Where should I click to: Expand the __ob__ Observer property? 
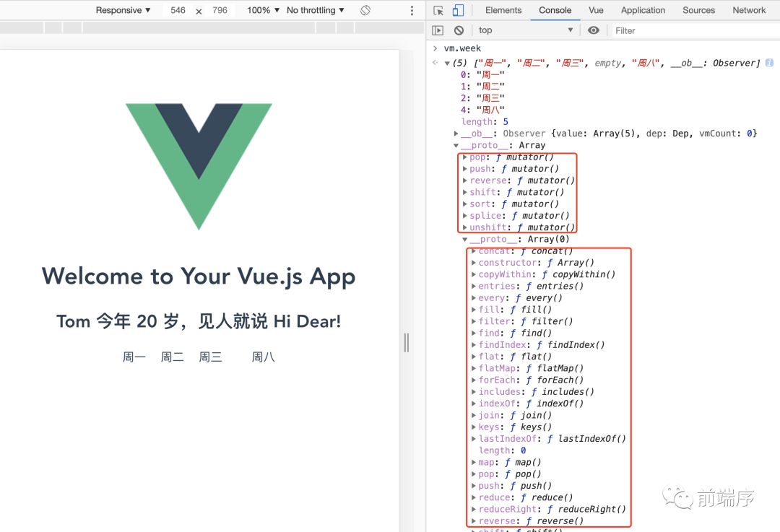pyautogui.click(x=457, y=133)
